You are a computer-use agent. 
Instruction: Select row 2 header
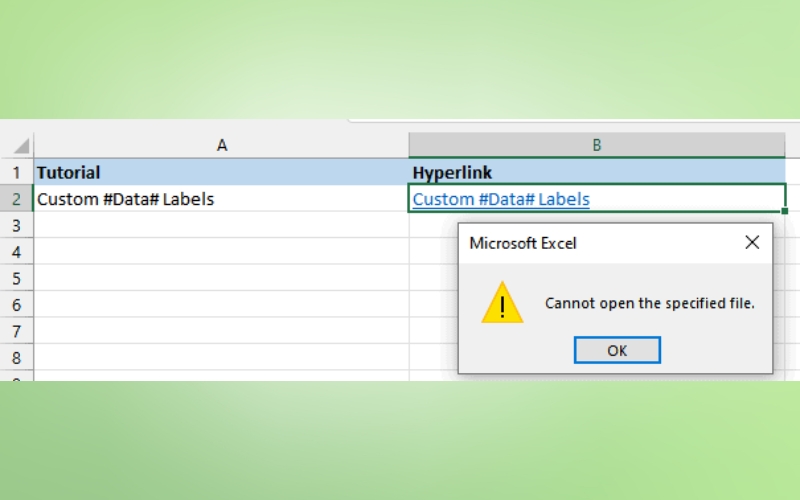[x=16, y=199]
